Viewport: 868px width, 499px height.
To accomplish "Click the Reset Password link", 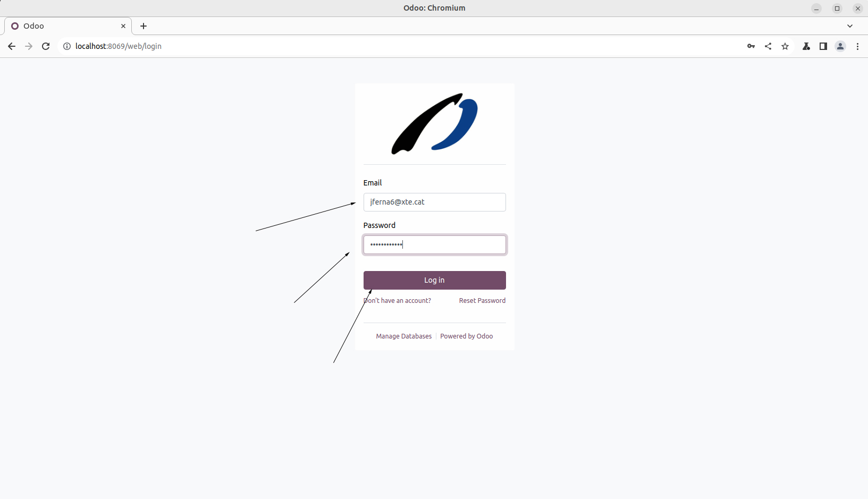I will click(482, 301).
